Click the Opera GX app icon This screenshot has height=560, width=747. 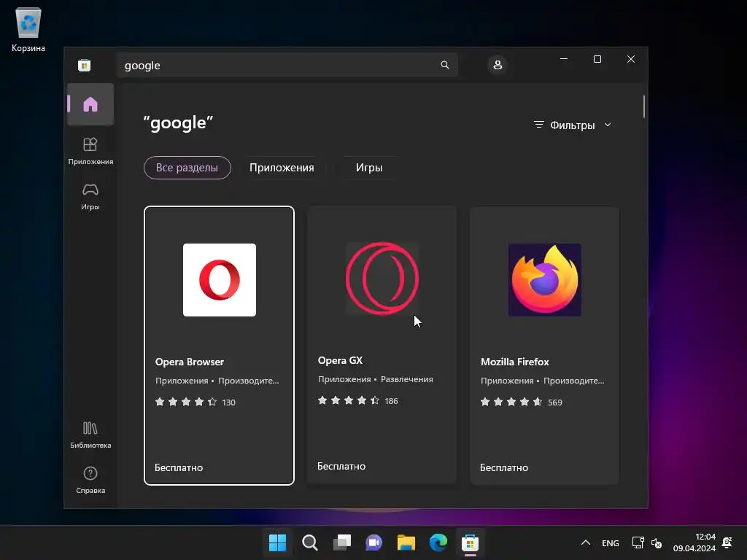tap(382, 279)
